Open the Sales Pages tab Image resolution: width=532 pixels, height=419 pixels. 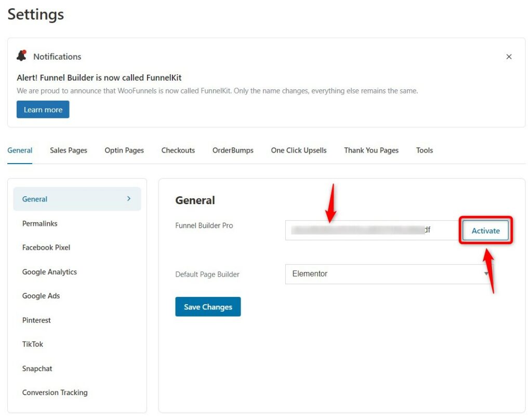click(69, 150)
